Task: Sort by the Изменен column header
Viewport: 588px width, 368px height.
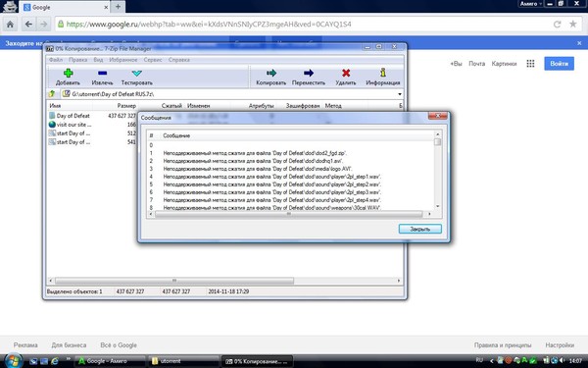Action: click(199, 106)
